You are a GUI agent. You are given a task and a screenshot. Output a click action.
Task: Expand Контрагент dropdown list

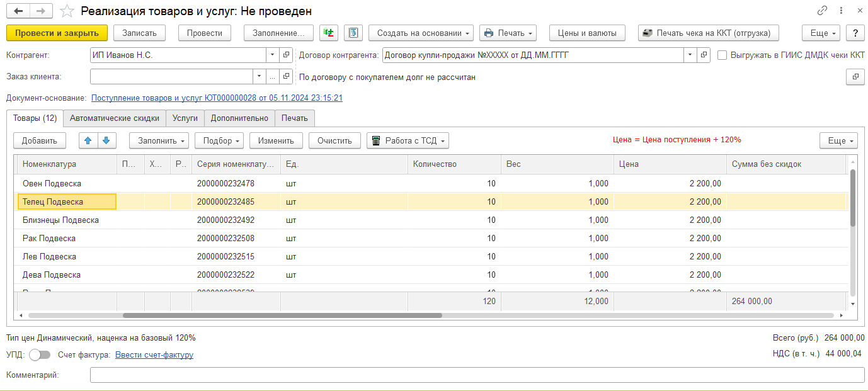coord(272,55)
